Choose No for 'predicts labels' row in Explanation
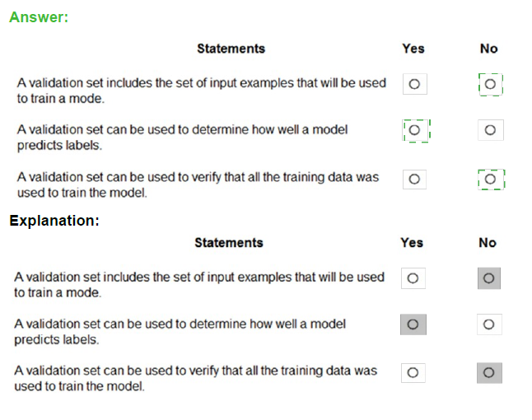 point(489,324)
